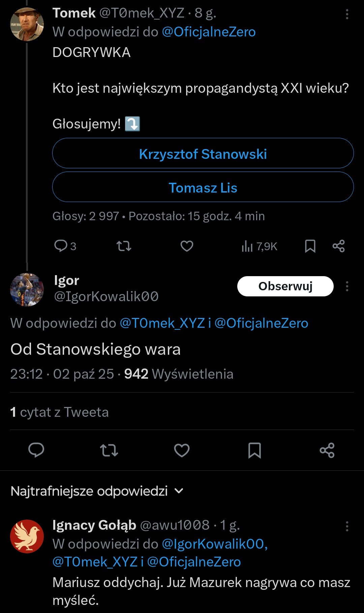Like Tomek's poll tweet
This screenshot has height=613, width=364.
pos(187,246)
